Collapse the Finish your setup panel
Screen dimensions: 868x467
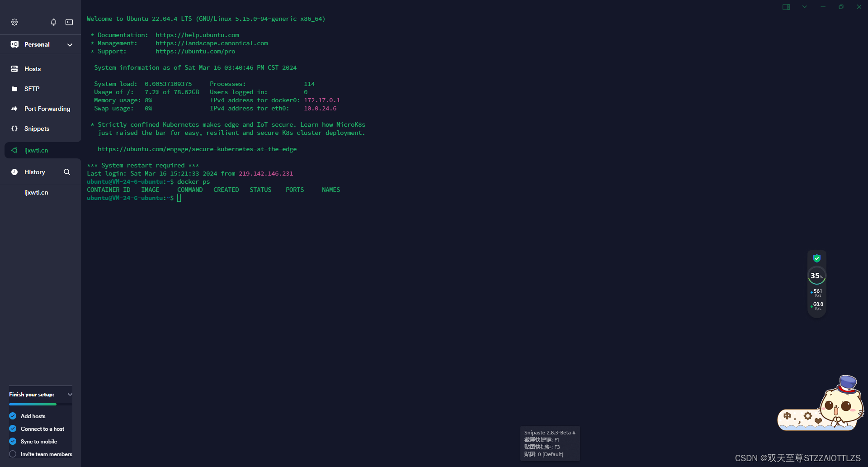[70, 394]
